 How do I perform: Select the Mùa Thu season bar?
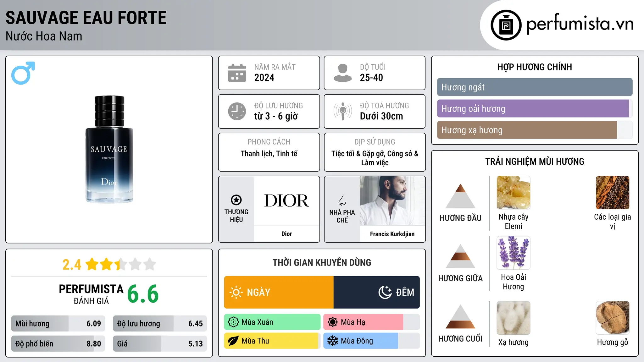tap(272, 341)
